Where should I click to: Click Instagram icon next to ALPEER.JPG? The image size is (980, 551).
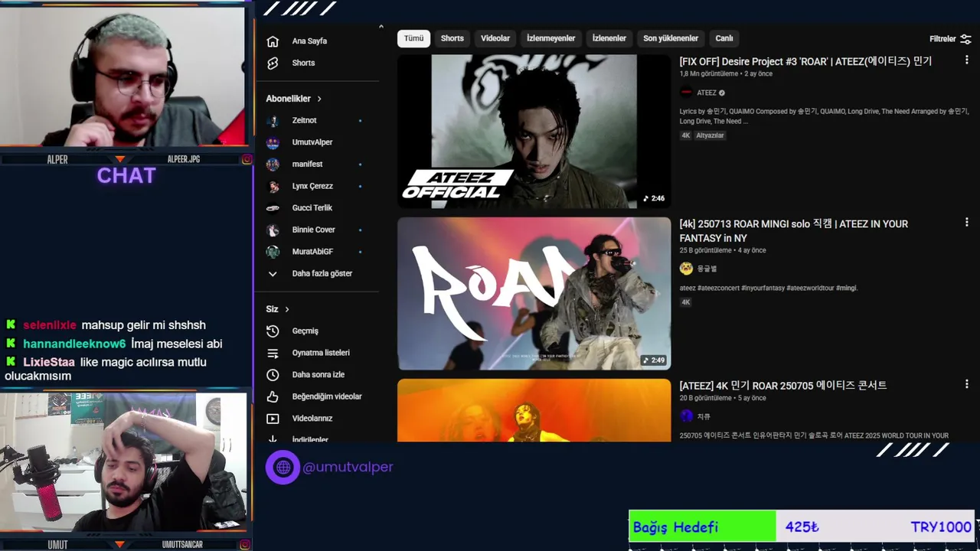(x=247, y=159)
